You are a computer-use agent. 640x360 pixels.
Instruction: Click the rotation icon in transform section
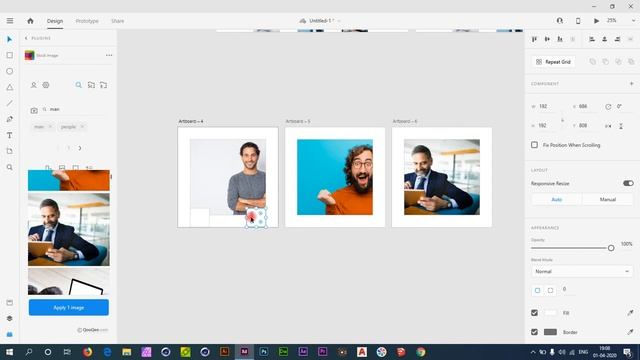coord(608,107)
